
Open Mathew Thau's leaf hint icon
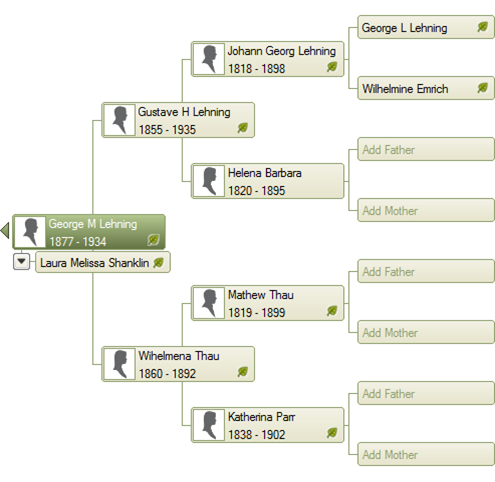pos(332,311)
